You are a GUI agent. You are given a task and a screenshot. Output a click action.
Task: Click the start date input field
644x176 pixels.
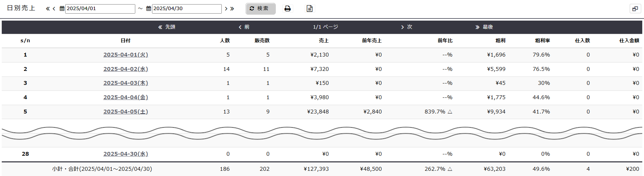100,8
